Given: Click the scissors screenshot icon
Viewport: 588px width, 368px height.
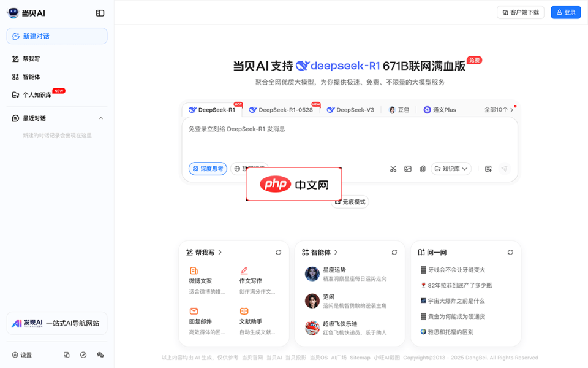Looking at the screenshot, I should coord(393,169).
